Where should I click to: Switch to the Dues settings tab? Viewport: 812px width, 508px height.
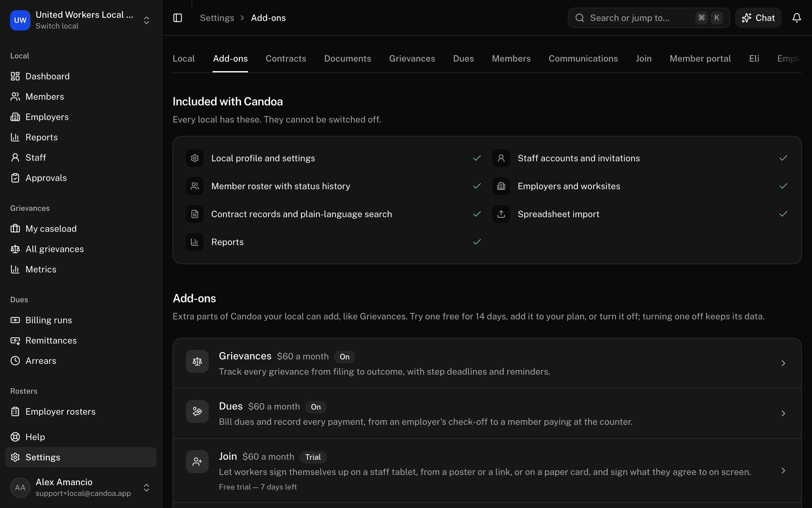(463, 58)
